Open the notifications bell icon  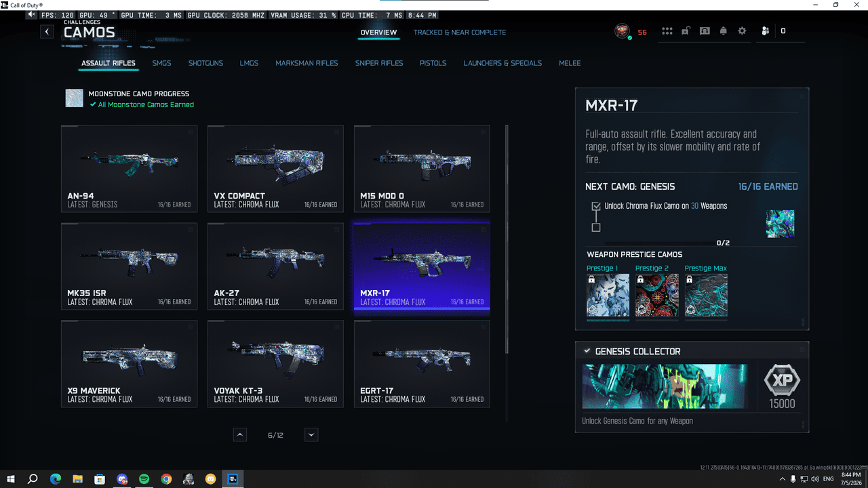click(x=724, y=31)
